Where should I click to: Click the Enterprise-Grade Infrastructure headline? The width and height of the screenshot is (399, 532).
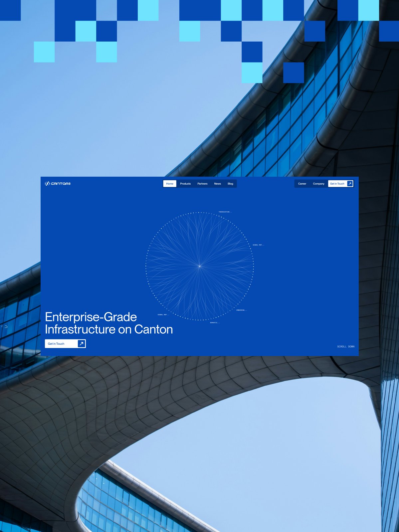tap(109, 323)
